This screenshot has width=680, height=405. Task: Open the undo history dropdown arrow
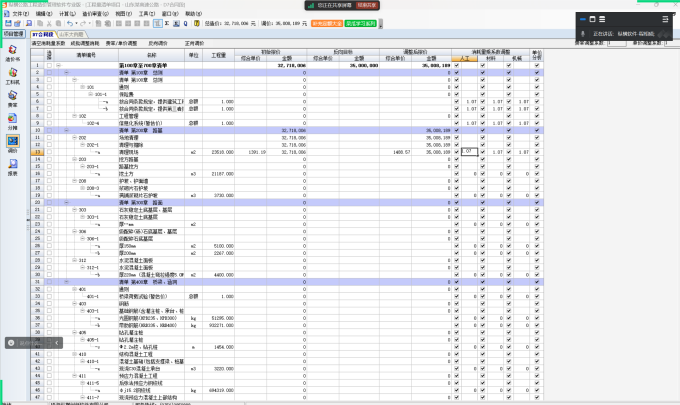click(76, 23)
